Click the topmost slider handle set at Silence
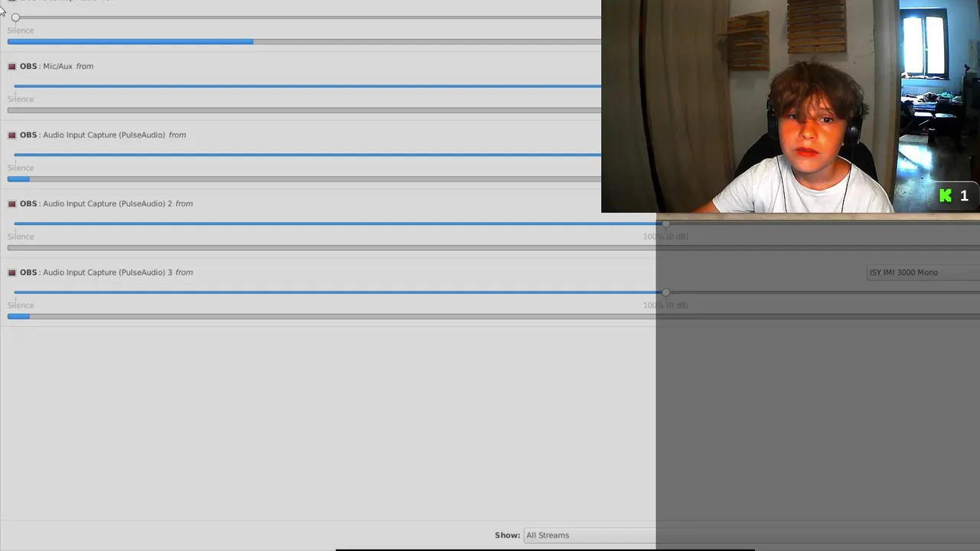This screenshot has height=551, width=980. click(x=15, y=18)
